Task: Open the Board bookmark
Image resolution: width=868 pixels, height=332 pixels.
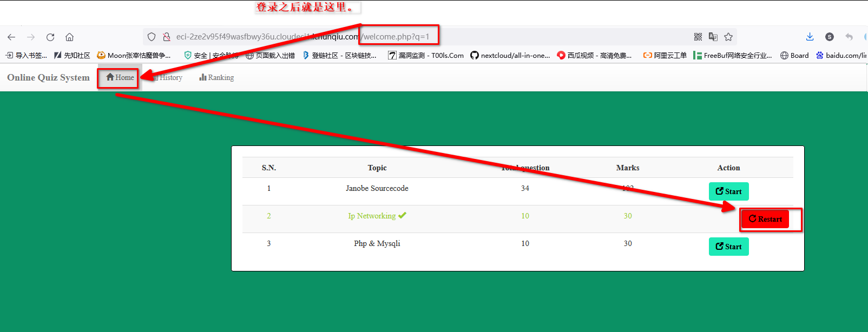Action: pos(794,55)
